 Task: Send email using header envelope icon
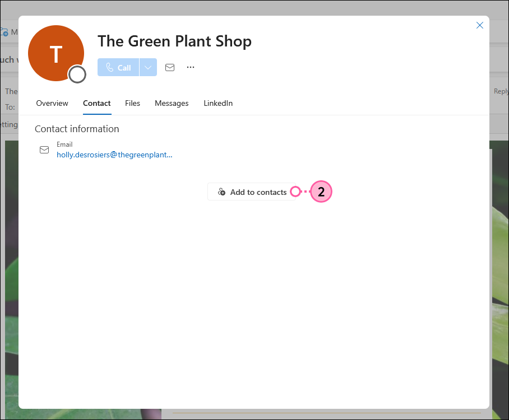170,67
